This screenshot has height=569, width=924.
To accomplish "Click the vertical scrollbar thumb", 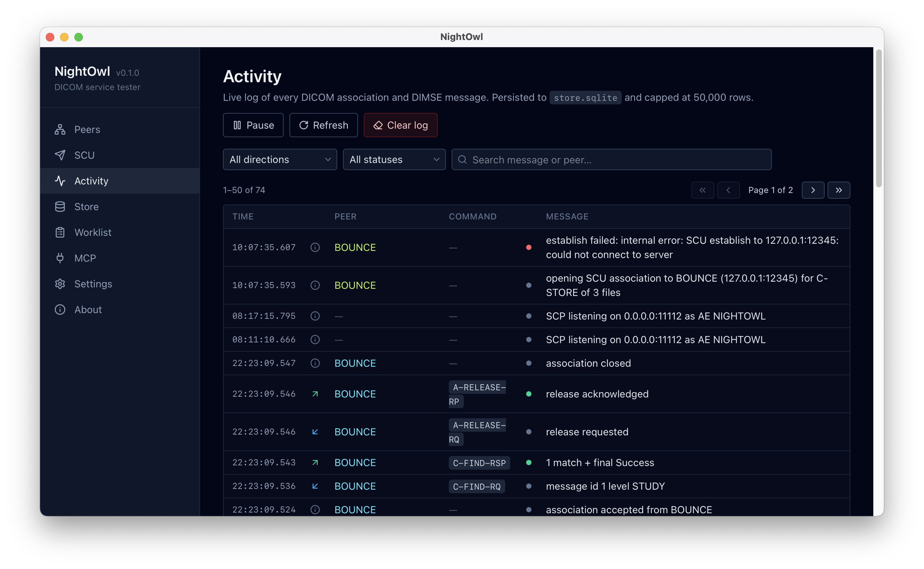I will tap(879, 118).
